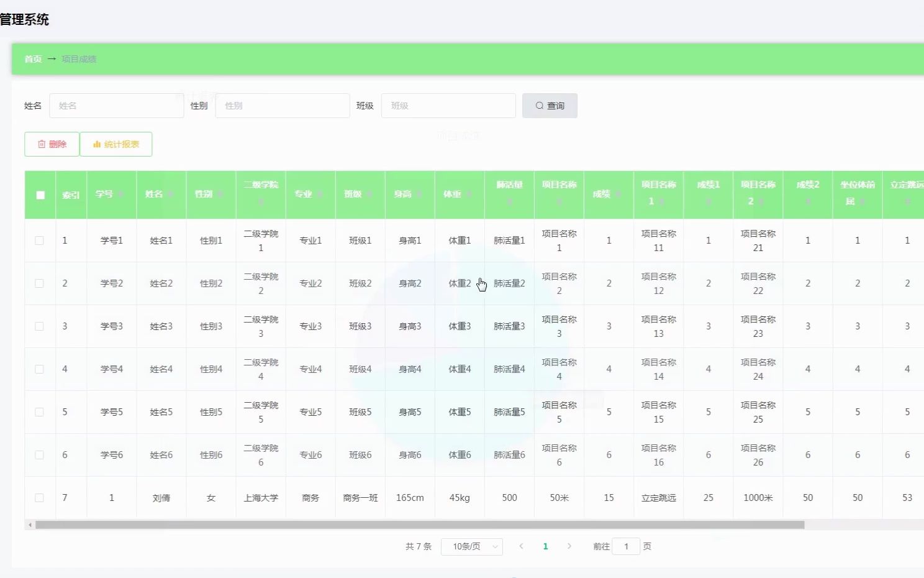Click the cell 165cm

point(410,498)
